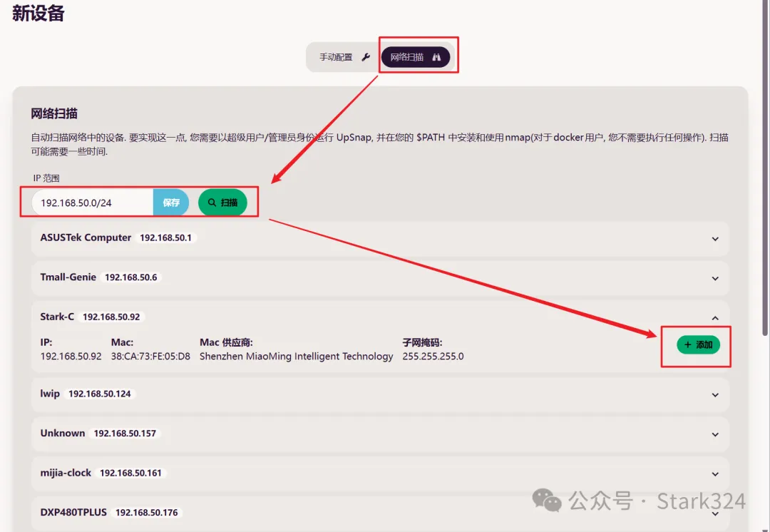
Task: Click the 新设备 page heading
Action: [x=38, y=13]
